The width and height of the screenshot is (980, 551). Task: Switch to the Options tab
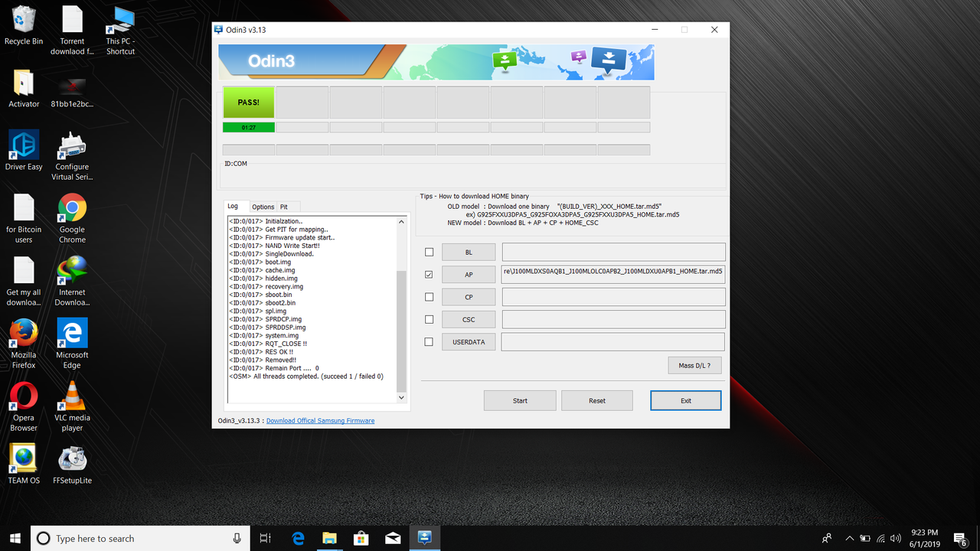pyautogui.click(x=263, y=207)
